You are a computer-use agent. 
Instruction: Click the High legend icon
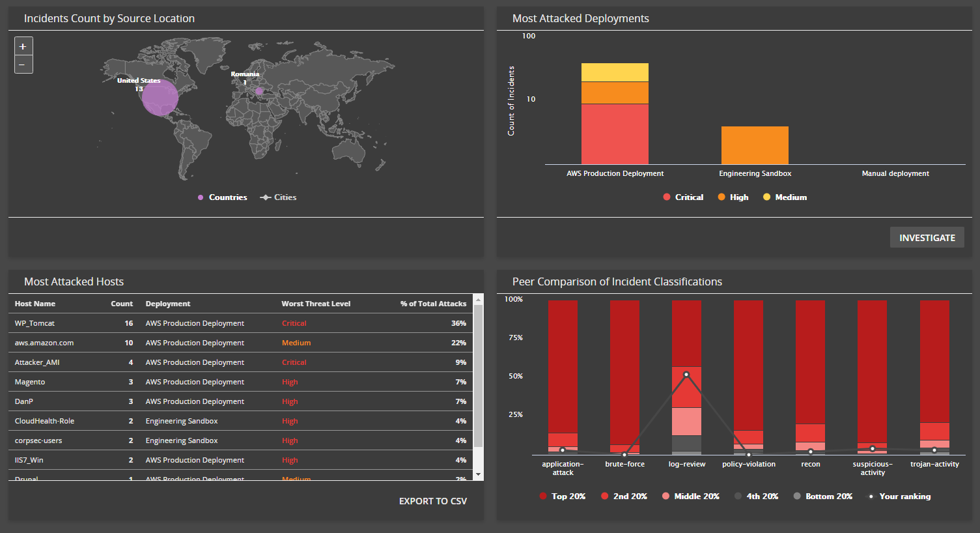pos(721,197)
